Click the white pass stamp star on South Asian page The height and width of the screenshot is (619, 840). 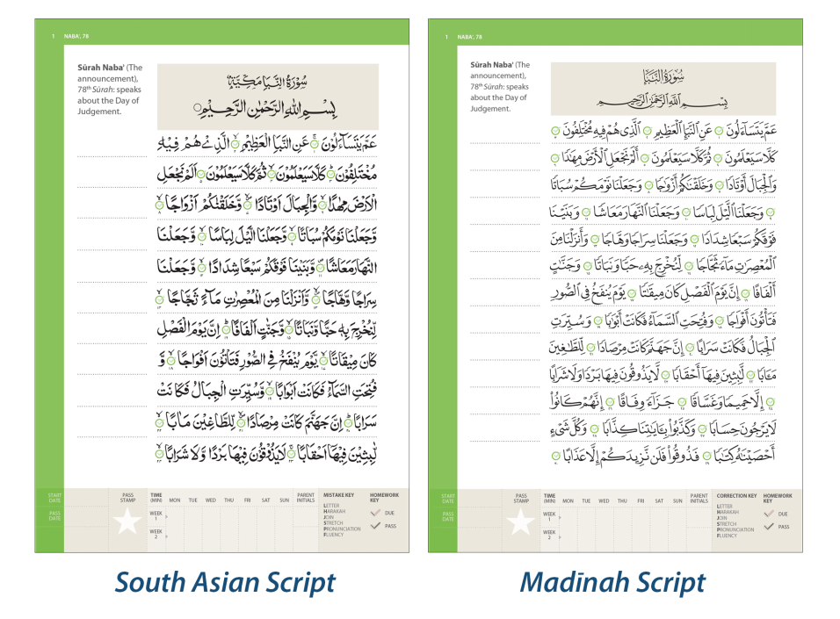(127, 521)
